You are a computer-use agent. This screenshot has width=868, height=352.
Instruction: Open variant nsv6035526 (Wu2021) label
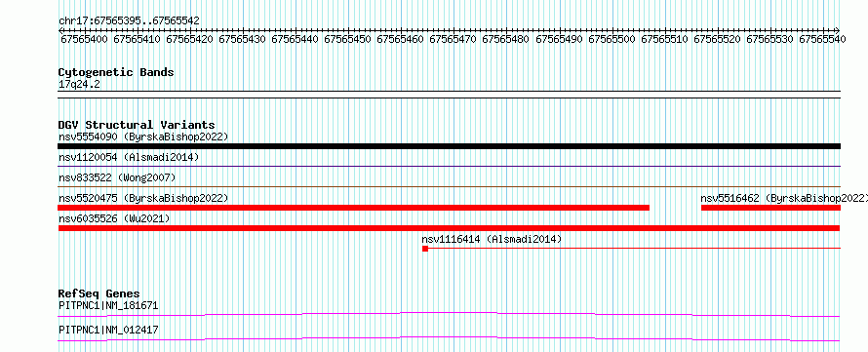tap(114, 218)
